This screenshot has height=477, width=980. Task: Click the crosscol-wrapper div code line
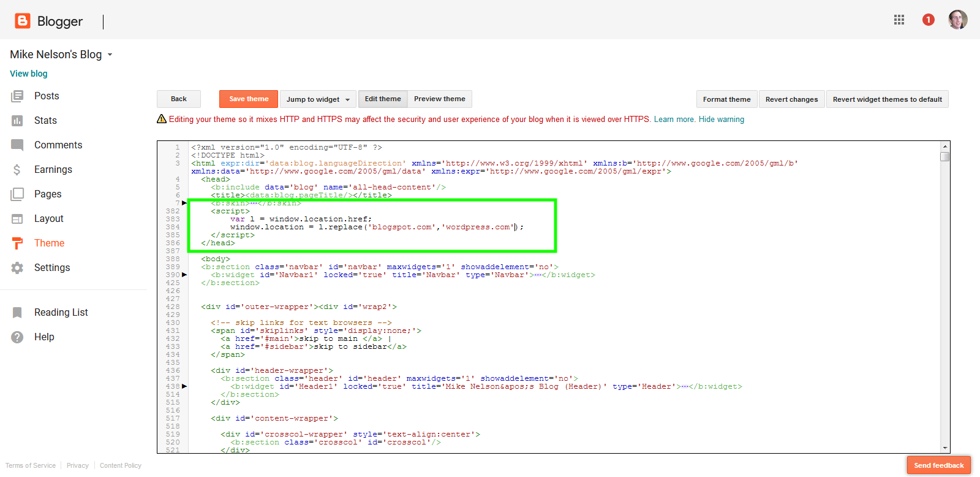(x=350, y=434)
